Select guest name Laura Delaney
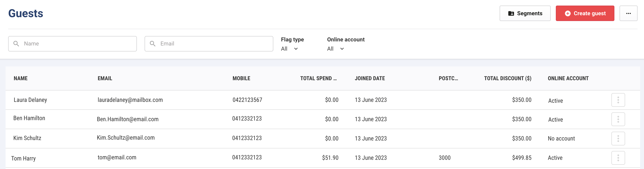644x169 pixels. click(x=30, y=100)
